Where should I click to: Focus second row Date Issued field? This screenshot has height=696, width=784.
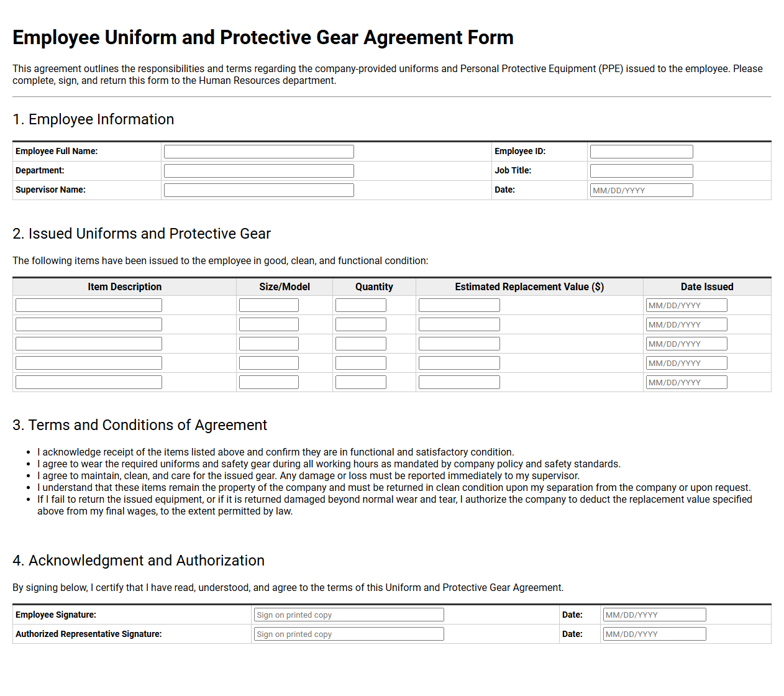pos(686,324)
